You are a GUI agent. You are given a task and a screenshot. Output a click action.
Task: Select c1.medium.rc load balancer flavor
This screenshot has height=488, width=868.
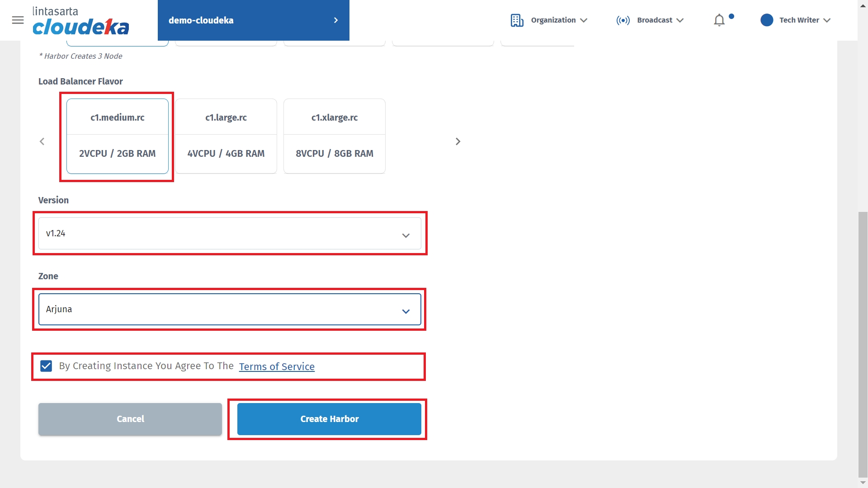tap(118, 136)
